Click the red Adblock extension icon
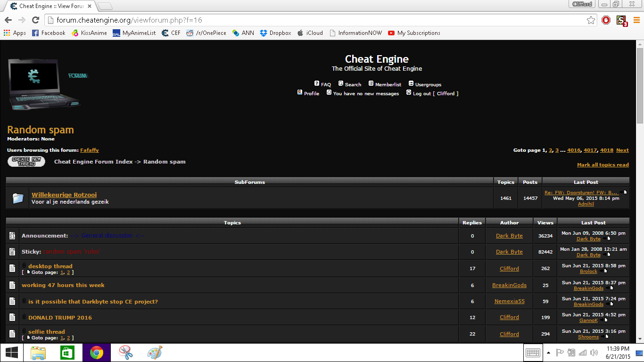Image resolution: width=644 pixels, height=362 pixels. (x=606, y=20)
